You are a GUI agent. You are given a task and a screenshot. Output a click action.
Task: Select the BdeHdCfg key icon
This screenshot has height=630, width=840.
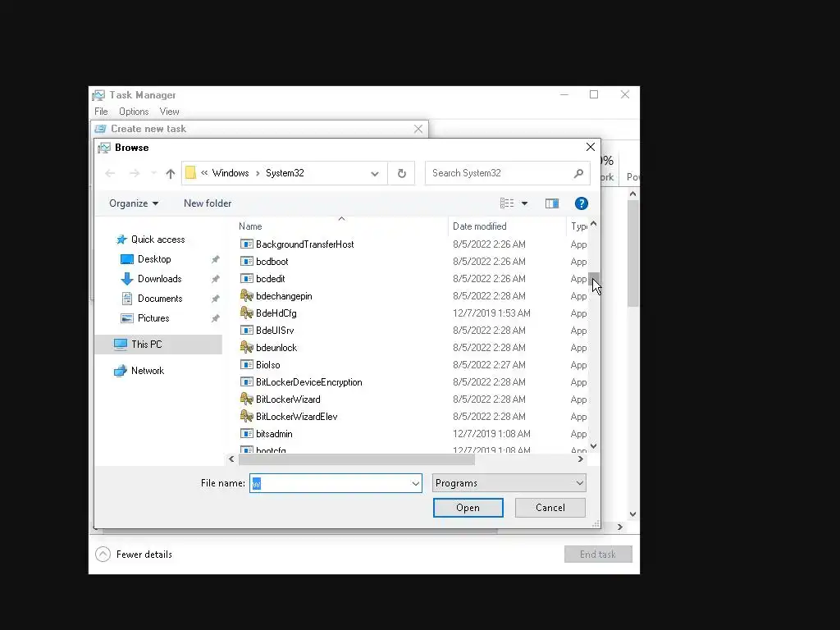click(x=246, y=313)
